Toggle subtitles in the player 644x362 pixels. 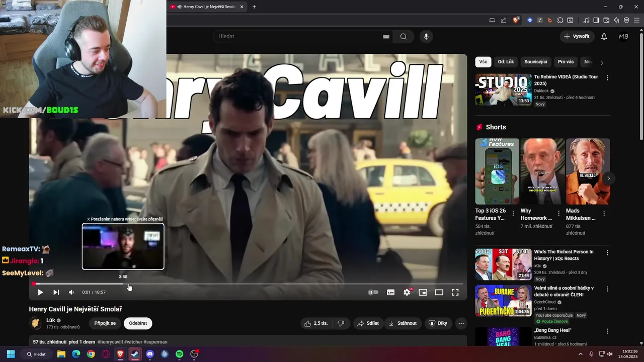coord(390,292)
